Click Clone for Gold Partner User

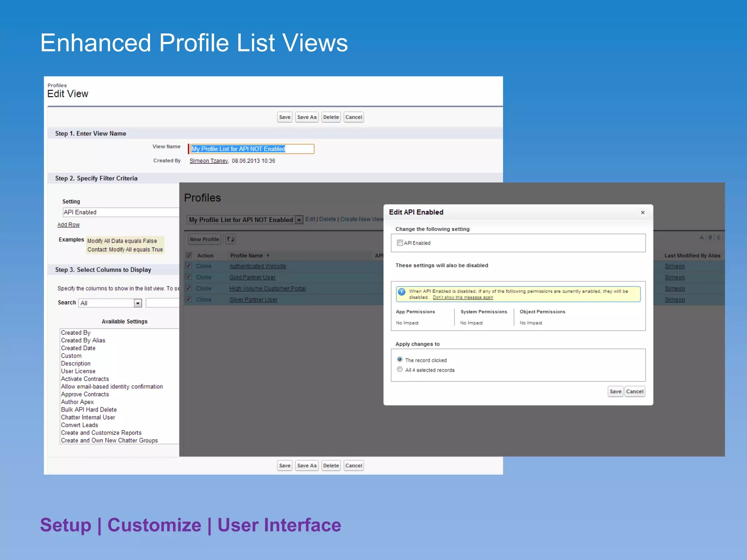204,277
